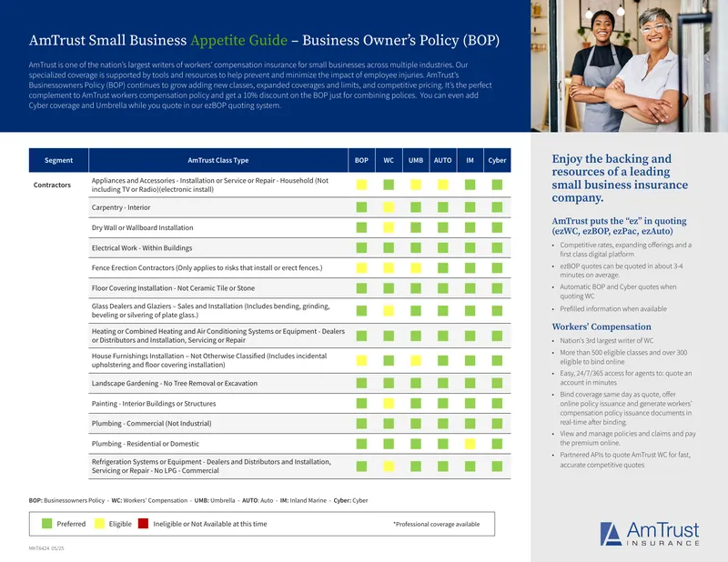Click the Workers' Compensation sidebar heading

pos(602,326)
